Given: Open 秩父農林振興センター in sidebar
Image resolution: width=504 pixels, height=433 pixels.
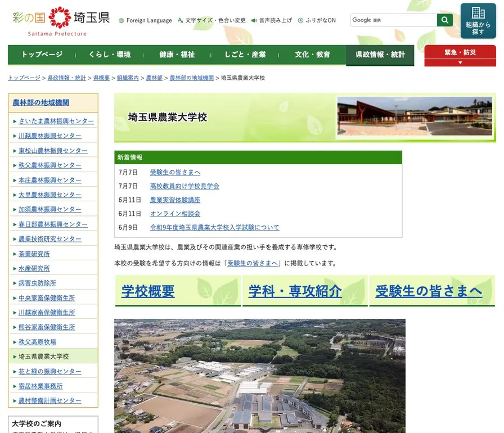Looking at the screenshot, I should 50,165.
